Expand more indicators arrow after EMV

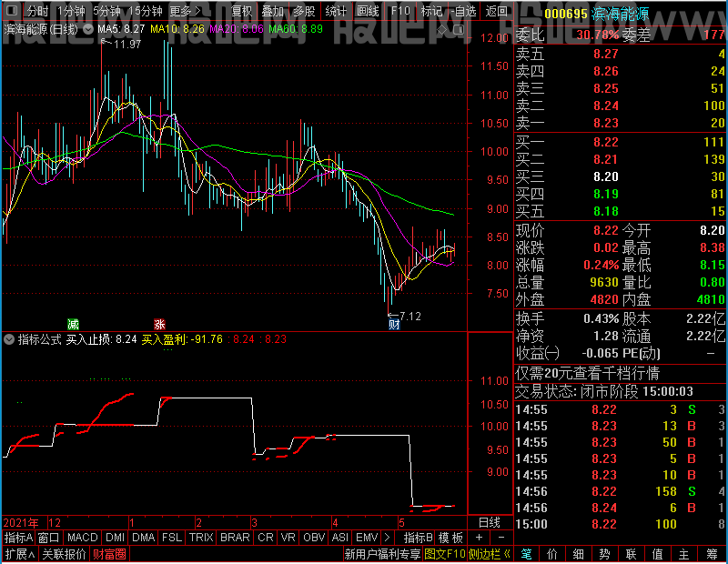click(388, 538)
